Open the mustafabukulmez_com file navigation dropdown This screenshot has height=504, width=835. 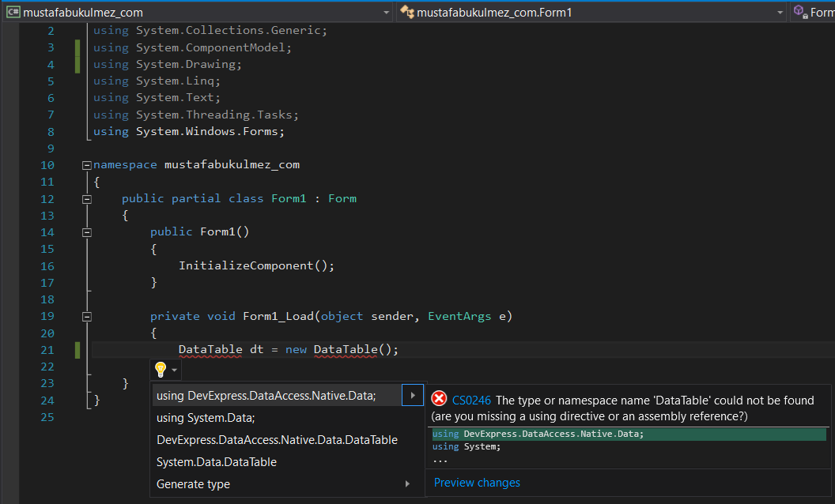tap(385, 12)
